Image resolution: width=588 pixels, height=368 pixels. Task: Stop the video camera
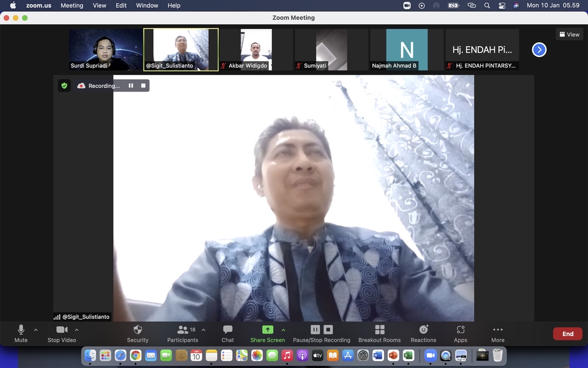pyautogui.click(x=62, y=334)
